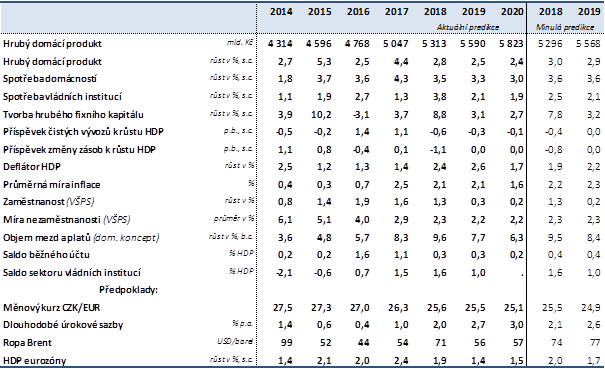Click GDP value 5 823 for 2020

511,44
